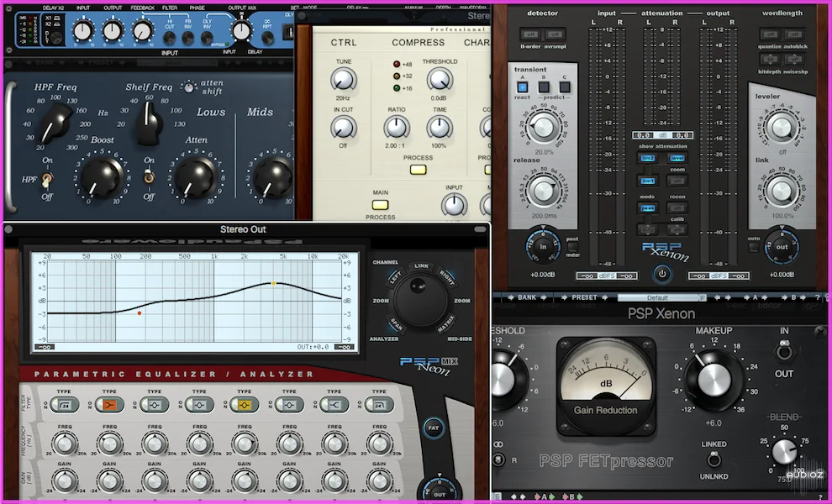
Task: Click the FETpressor BLEND knob
Action: pos(784,451)
